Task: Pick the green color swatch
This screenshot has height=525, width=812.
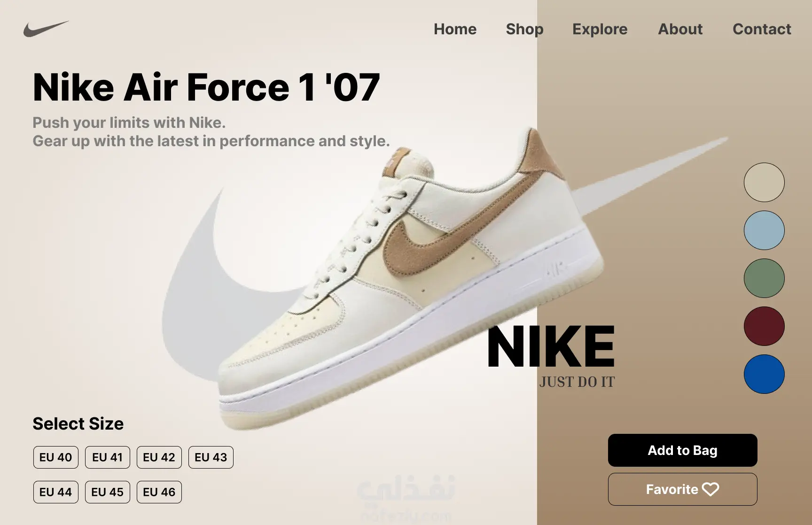Action: (x=764, y=278)
